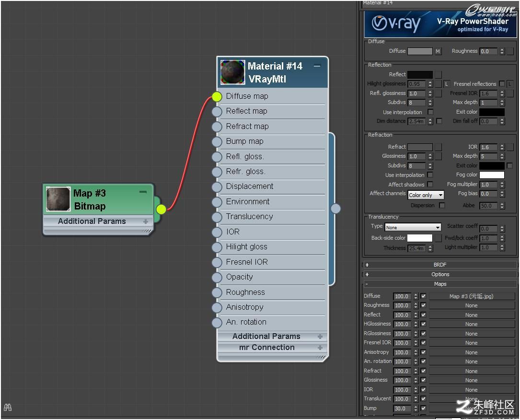Toggle the Dim distance checkbox

click(439, 121)
